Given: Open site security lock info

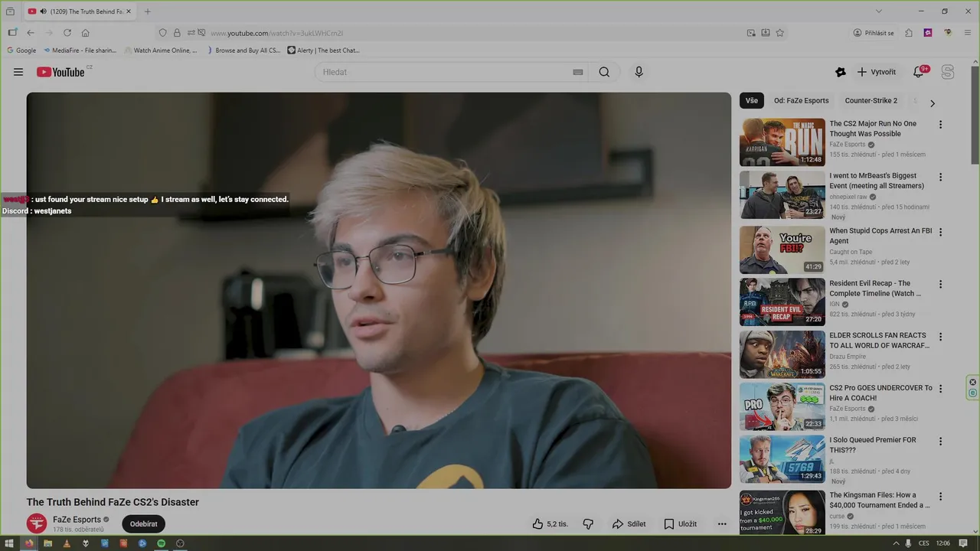Looking at the screenshot, I should coord(177,33).
